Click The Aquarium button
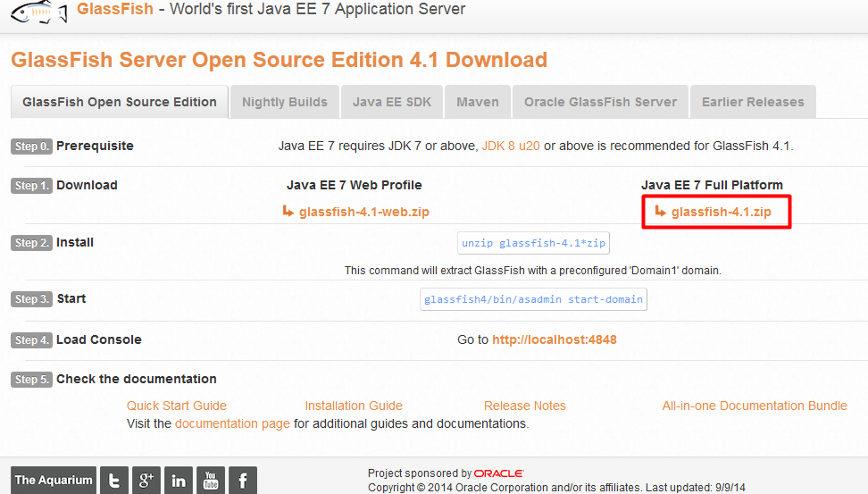Screen dimensions: 868x494 [x=54, y=481]
